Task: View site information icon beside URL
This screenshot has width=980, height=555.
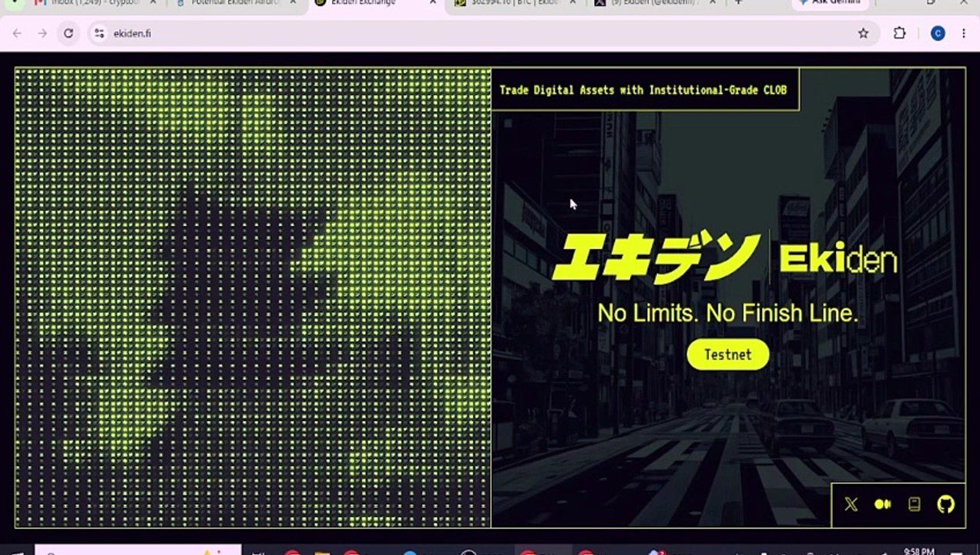Action: 99,33
